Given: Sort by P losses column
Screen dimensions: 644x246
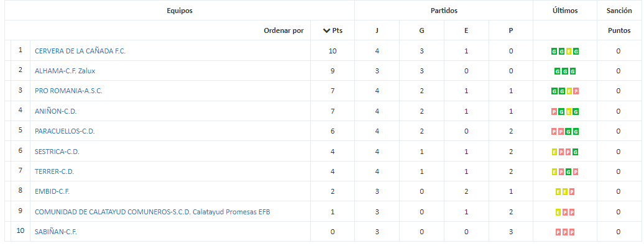Looking at the screenshot, I should [x=511, y=30].
